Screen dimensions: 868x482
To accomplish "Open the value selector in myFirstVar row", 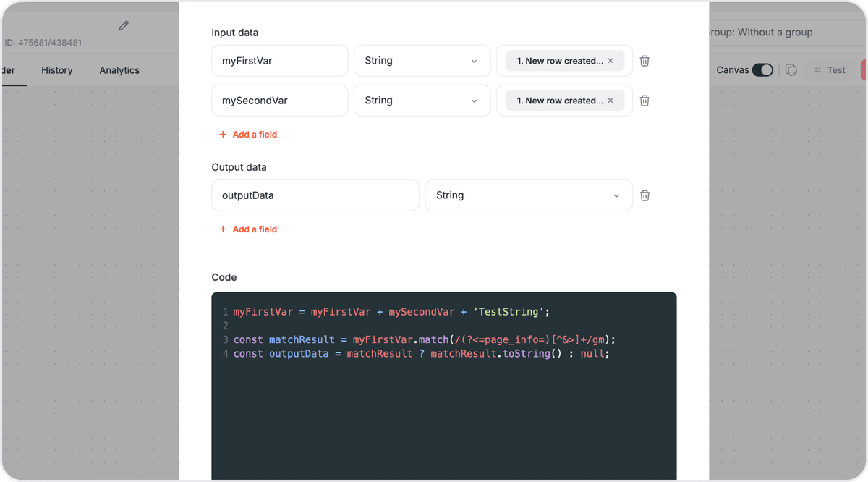I will [564, 61].
